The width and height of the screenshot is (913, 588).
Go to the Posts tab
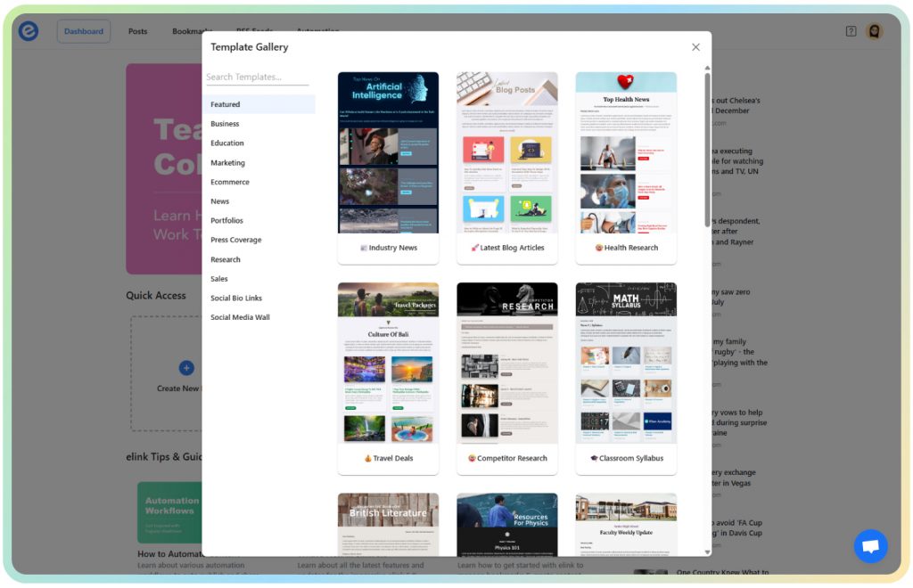click(137, 31)
